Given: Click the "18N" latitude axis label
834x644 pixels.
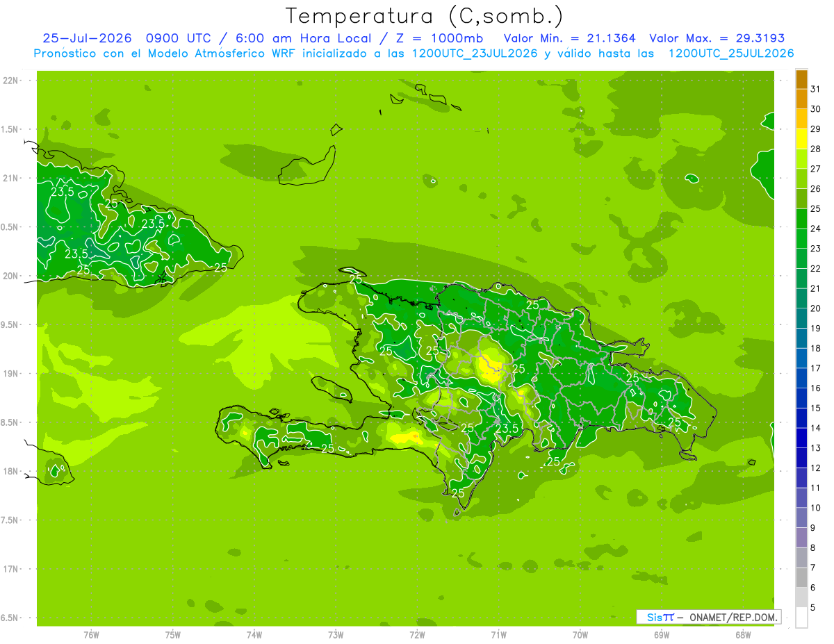Looking at the screenshot, I should 10,471.
